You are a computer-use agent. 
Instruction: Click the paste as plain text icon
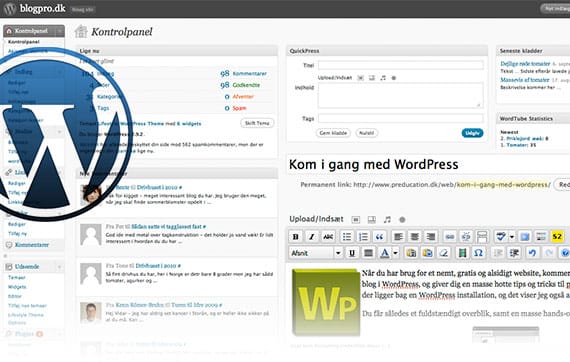411,253
